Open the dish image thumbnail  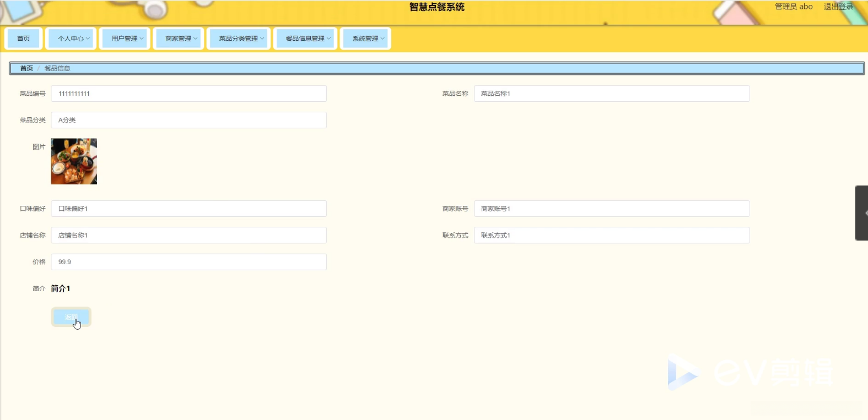(74, 161)
